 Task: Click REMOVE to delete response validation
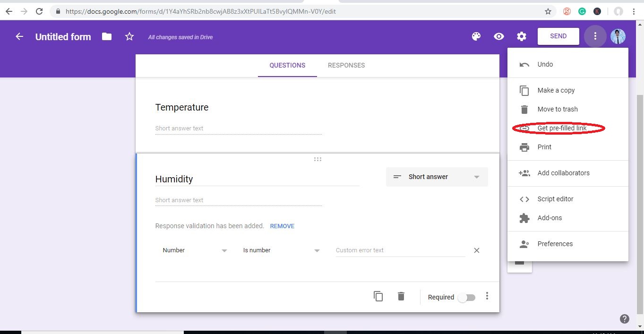pos(282,226)
